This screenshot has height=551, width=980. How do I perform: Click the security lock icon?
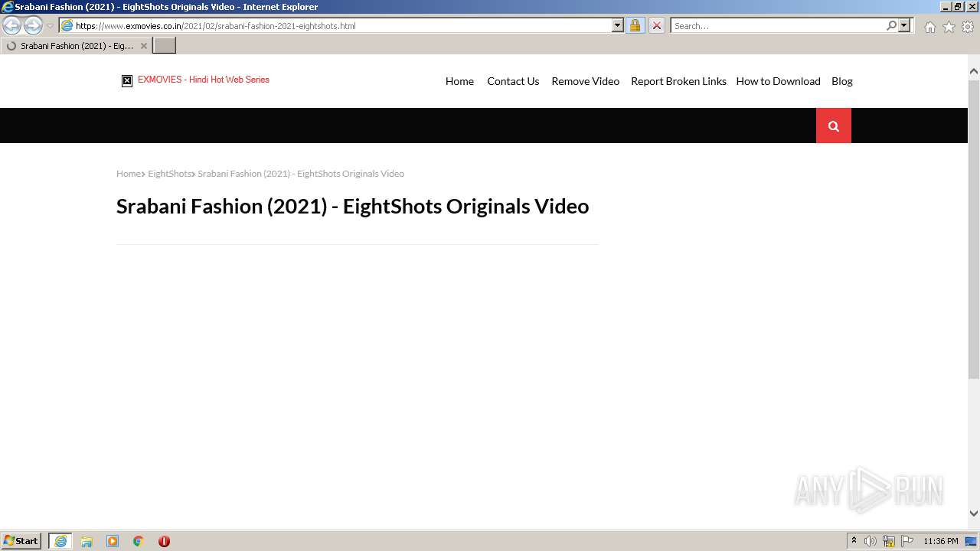(x=635, y=25)
